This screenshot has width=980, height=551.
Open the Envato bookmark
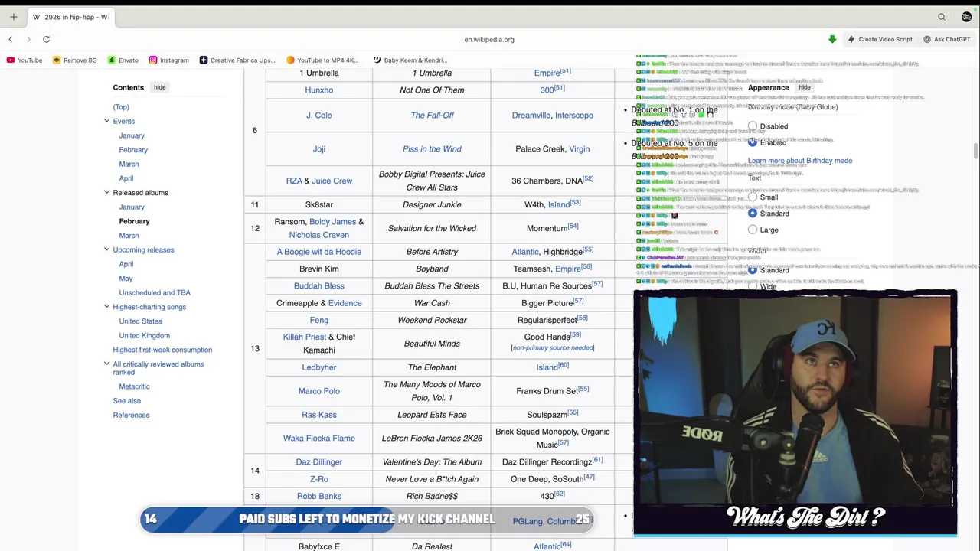(x=122, y=60)
